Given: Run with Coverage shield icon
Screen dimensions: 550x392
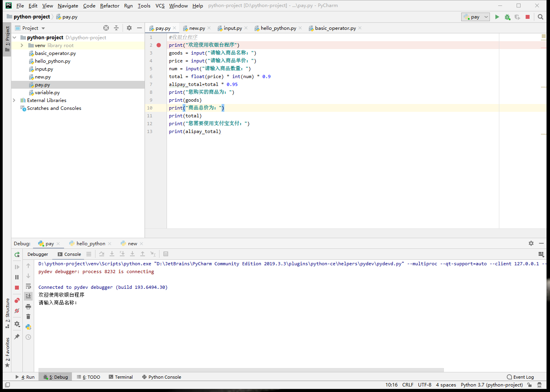Looking at the screenshot, I should [517, 17].
